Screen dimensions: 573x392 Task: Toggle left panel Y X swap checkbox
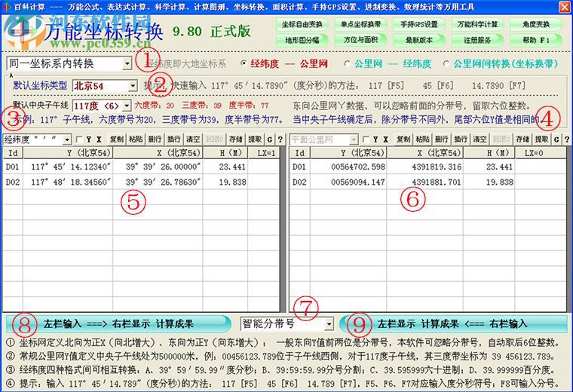79,139
